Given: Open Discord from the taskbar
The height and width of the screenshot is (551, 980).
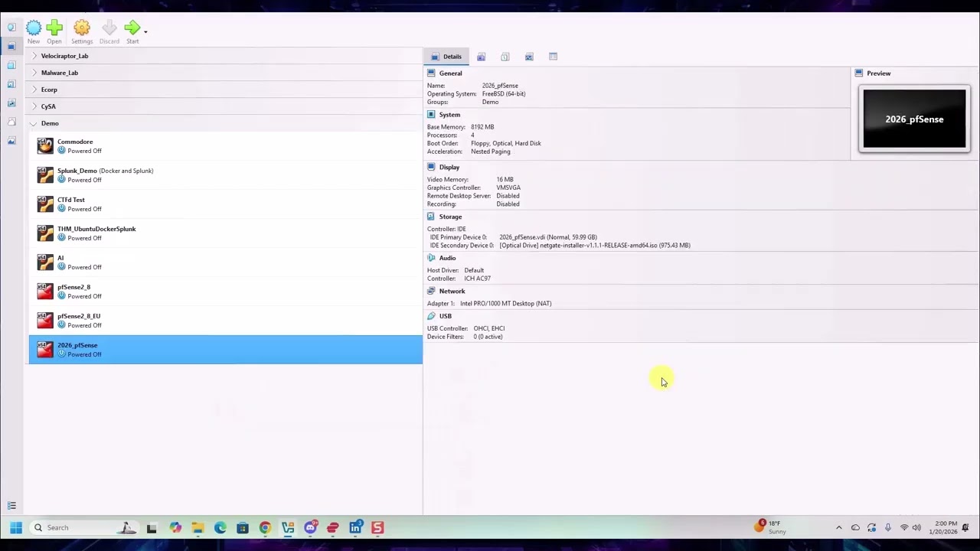Looking at the screenshot, I should (x=310, y=527).
